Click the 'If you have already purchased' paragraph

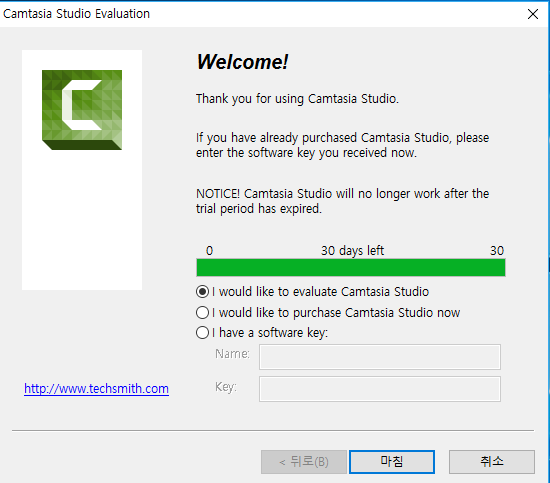tap(342, 145)
